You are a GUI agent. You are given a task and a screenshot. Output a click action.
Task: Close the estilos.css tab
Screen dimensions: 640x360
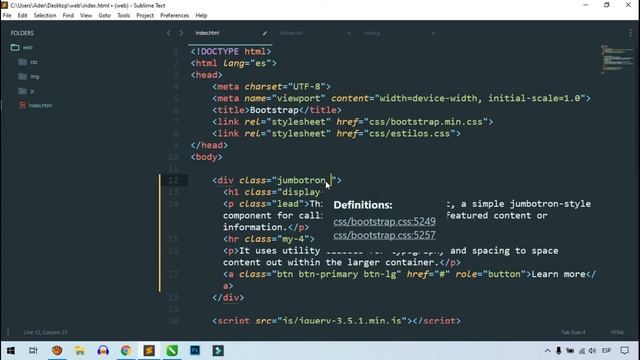[349, 33]
